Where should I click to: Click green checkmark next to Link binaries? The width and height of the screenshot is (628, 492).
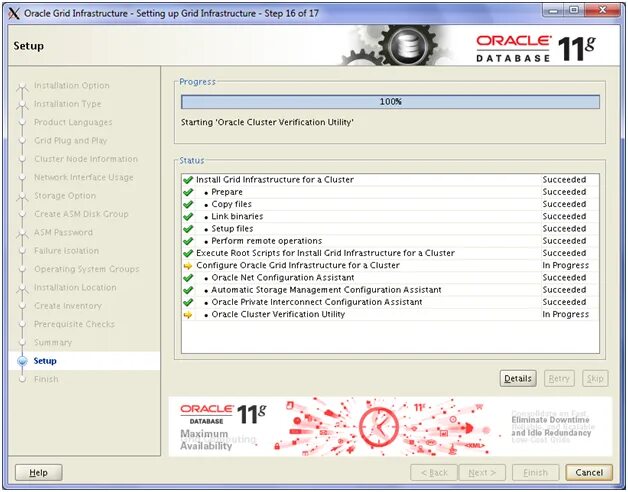coord(188,216)
